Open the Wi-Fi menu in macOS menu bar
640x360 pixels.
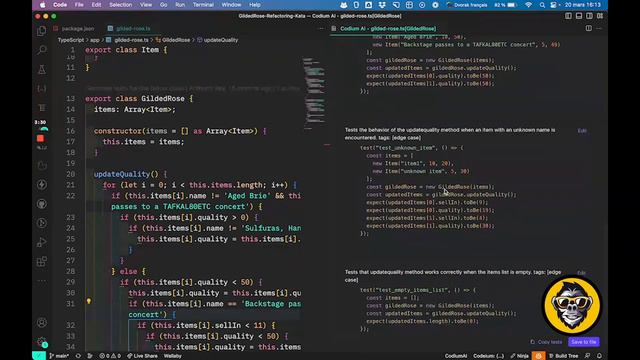coord(529,5)
